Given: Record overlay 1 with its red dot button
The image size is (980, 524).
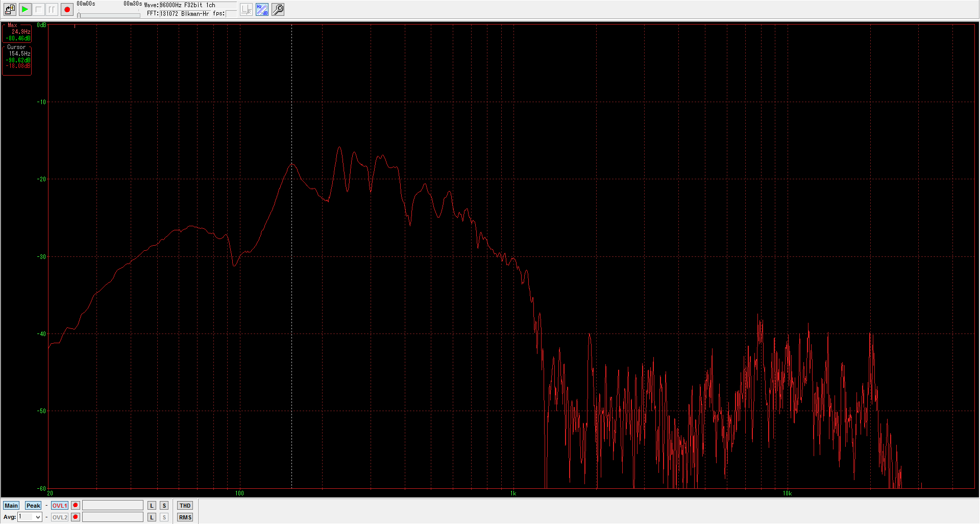Looking at the screenshot, I should pos(76,506).
